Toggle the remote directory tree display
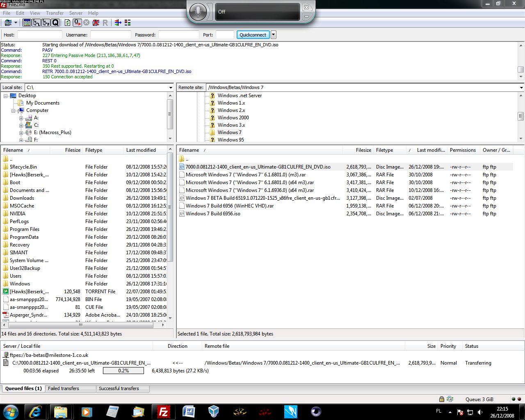The height and width of the screenshot is (420, 525). 46,23
